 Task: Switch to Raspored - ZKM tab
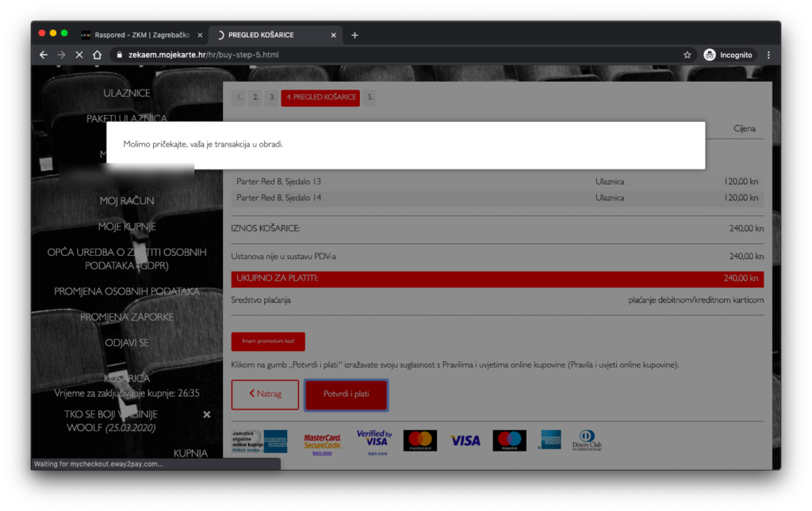click(x=135, y=35)
